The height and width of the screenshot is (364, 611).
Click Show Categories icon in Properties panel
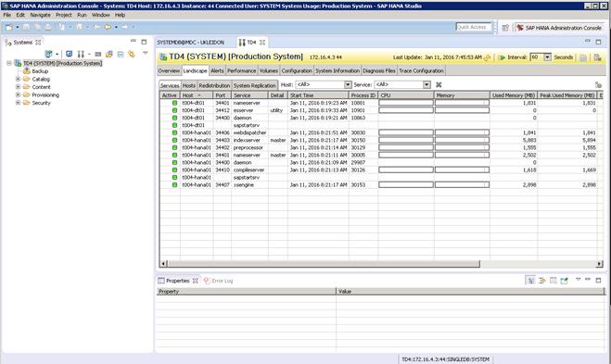530,281
